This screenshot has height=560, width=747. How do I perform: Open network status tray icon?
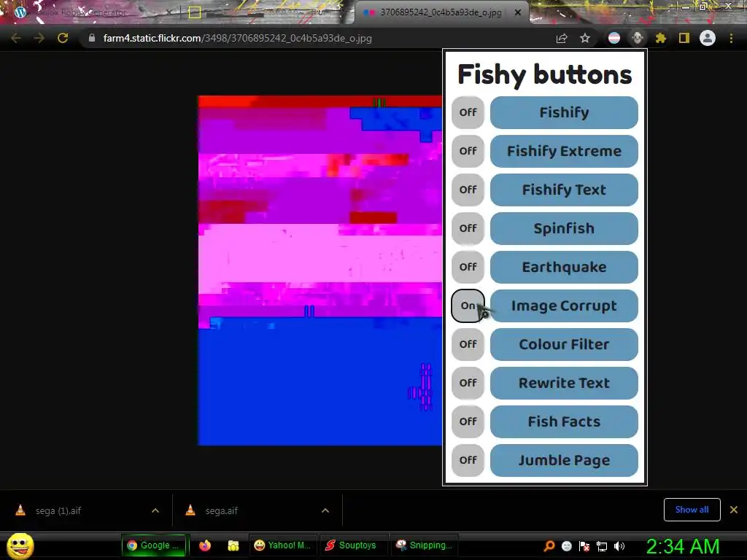click(602, 546)
